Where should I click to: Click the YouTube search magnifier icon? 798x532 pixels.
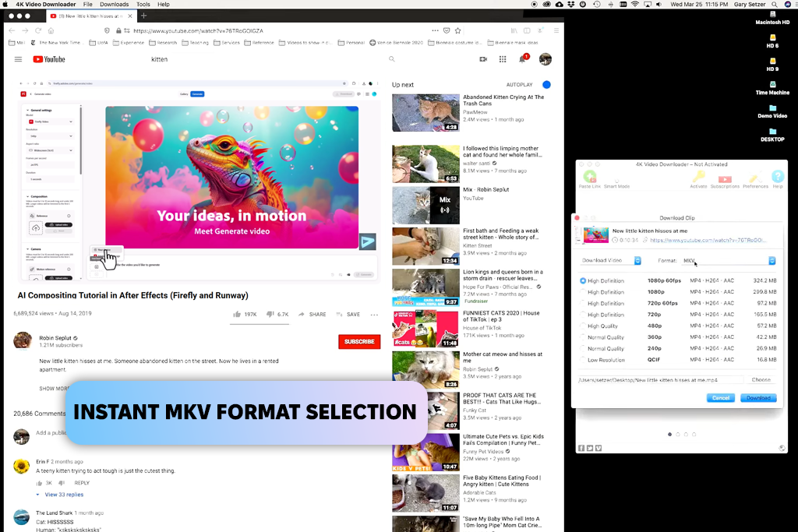[x=392, y=59]
